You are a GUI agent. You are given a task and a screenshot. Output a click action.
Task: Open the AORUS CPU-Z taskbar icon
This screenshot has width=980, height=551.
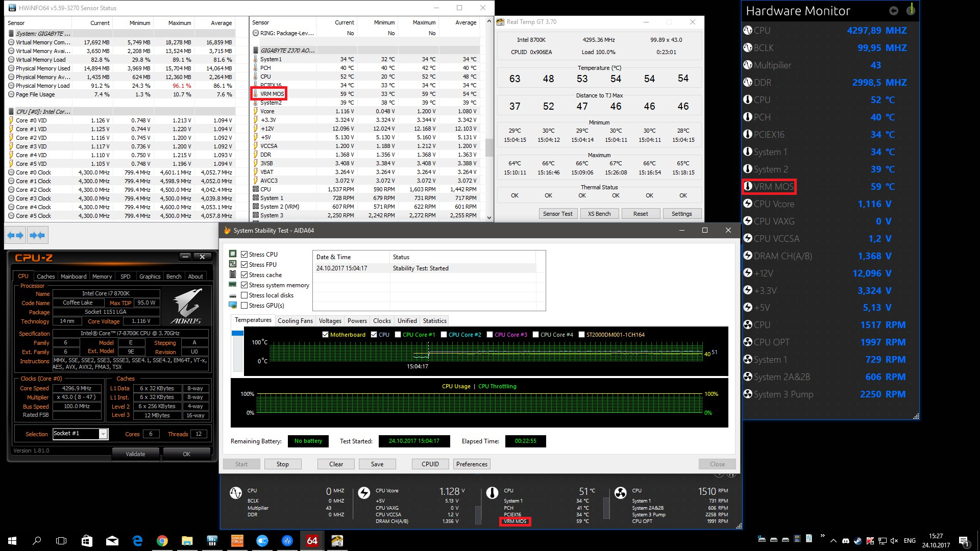(237, 541)
